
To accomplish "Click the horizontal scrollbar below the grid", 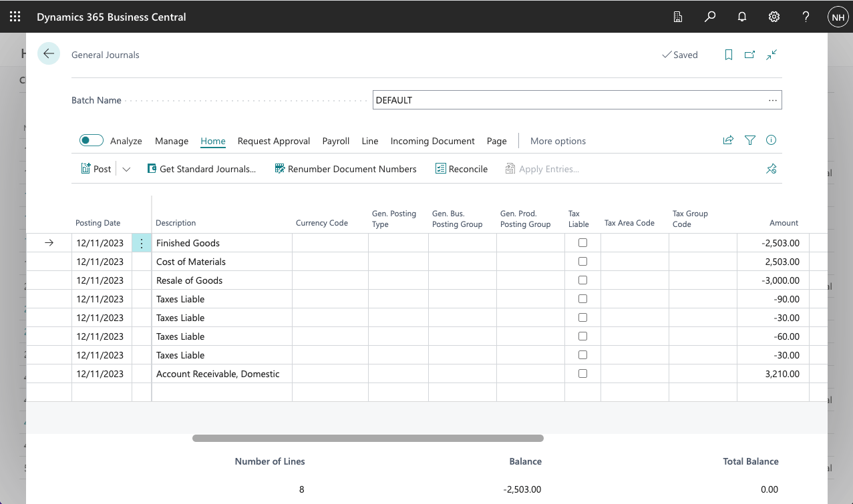I will click(x=367, y=439).
